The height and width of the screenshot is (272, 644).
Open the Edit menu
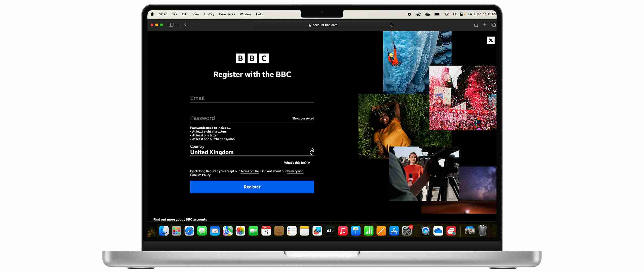pyautogui.click(x=185, y=14)
